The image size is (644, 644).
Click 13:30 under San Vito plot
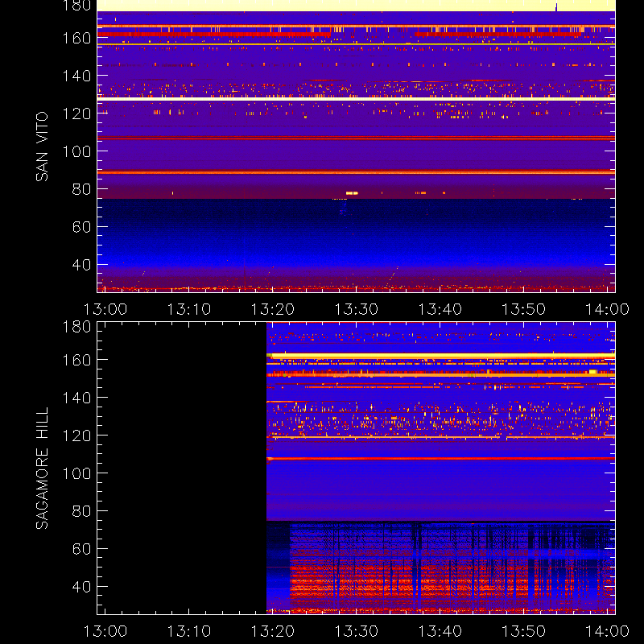click(x=357, y=309)
